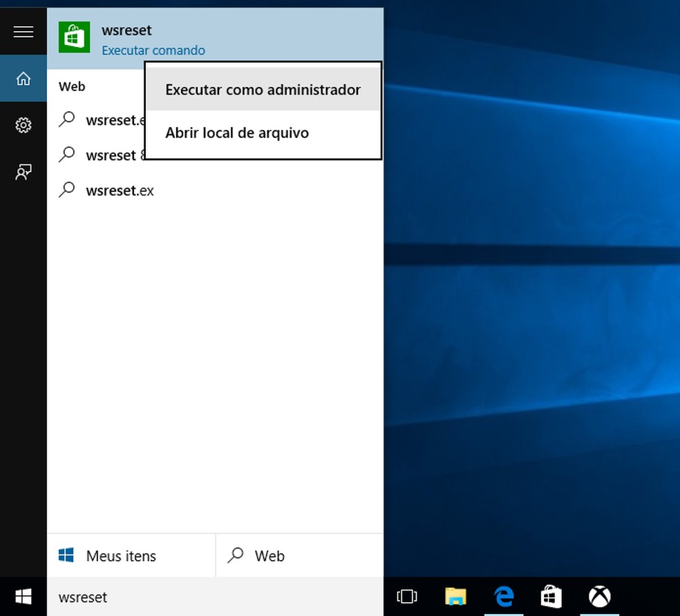The height and width of the screenshot is (616, 680).
Task: Open the Home section in the sidebar
Action: click(x=23, y=79)
